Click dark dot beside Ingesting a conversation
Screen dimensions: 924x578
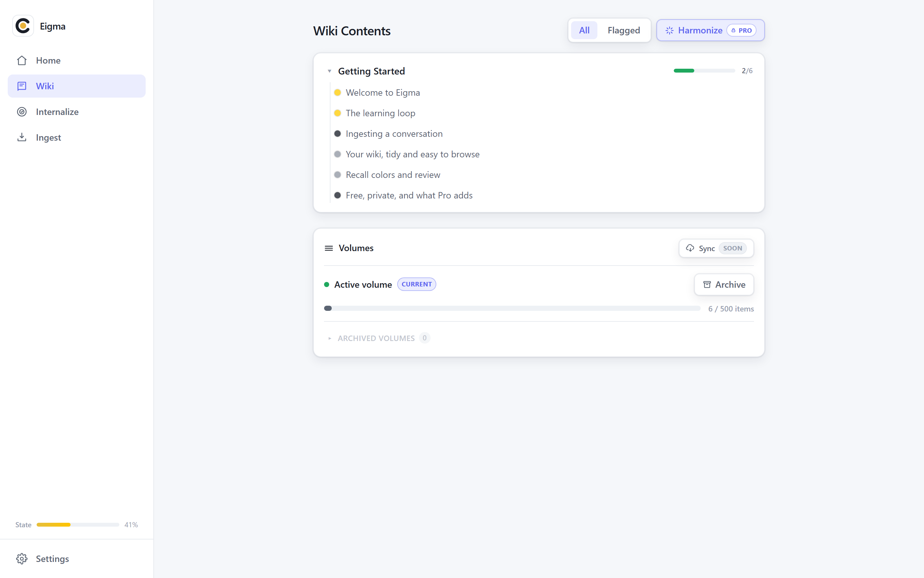tap(338, 133)
